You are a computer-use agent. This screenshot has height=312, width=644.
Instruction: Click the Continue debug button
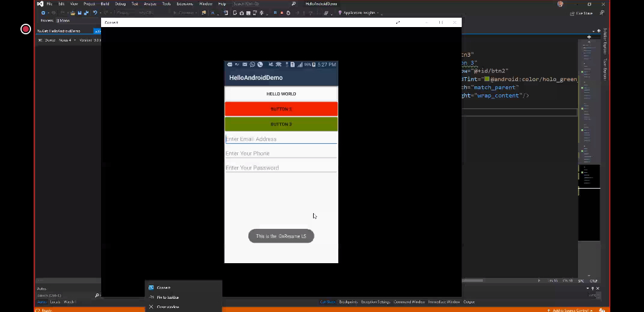click(184, 13)
